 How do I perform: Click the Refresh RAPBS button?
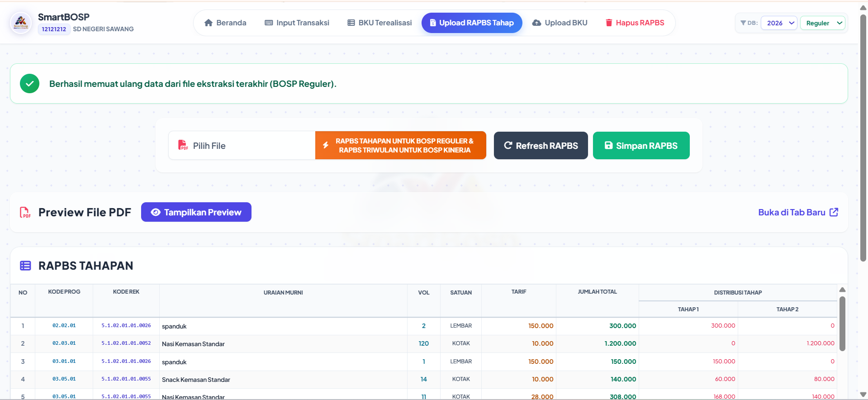(x=541, y=145)
